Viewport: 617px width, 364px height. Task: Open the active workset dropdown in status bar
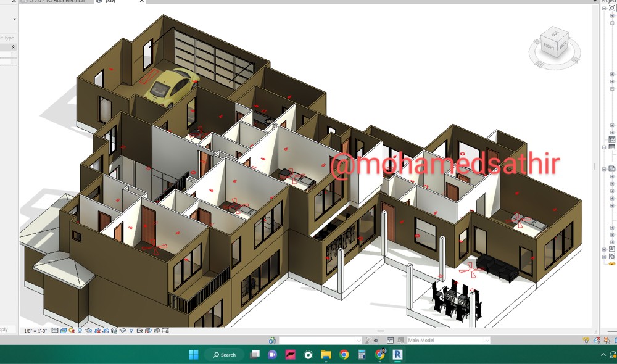pyautogui.click(x=320, y=340)
